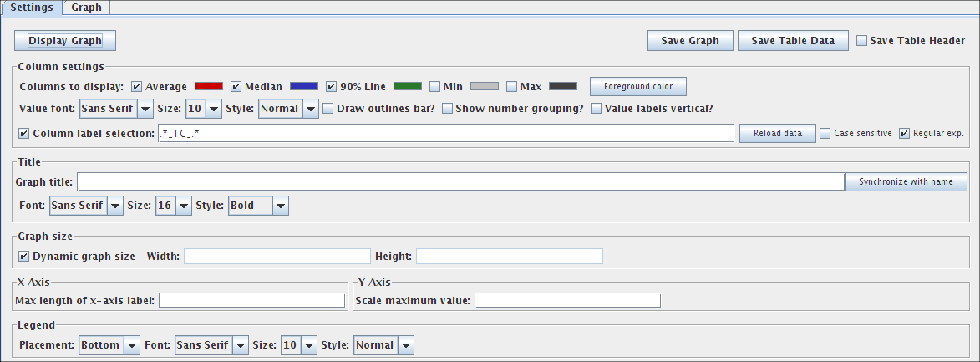Click Synchronize with name button
The image size is (980, 362).
tap(906, 182)
